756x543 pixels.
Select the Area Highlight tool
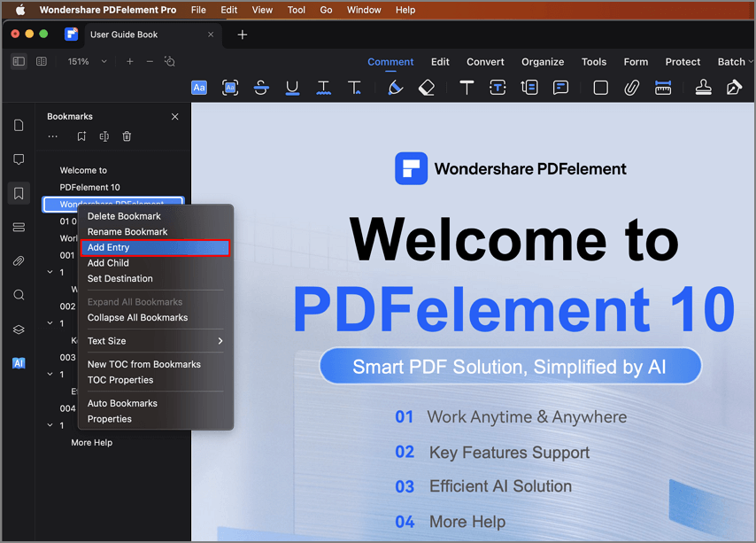(230, 88)
